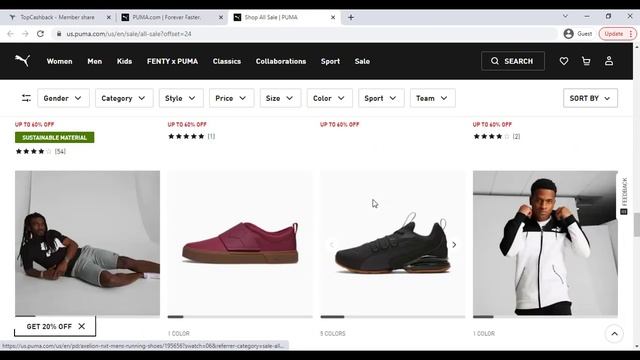Open the Classics menu
This screenshot has width=640, height=360.
click(x=227, y=61)
